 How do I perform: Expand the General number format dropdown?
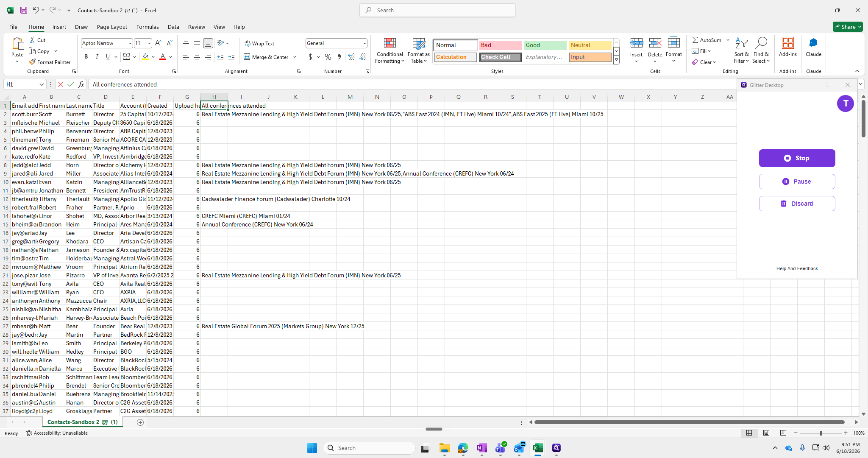tap(364, 43)
